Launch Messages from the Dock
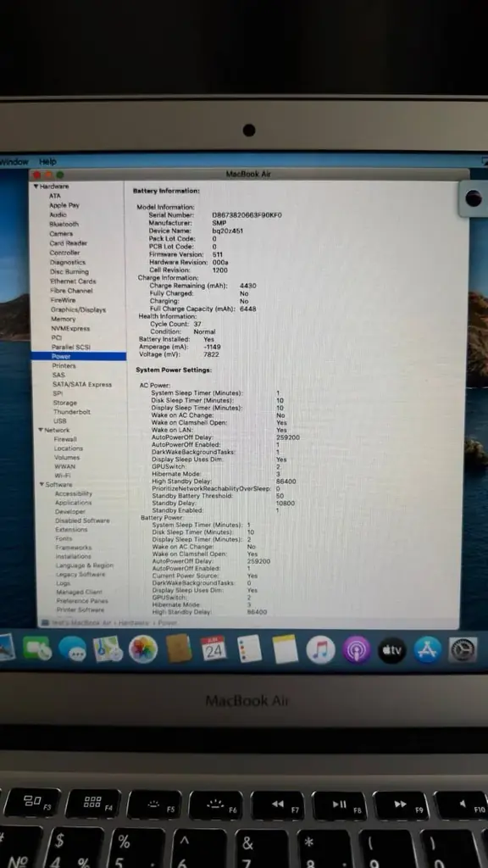Screen dimensions: 488x868 point(73,649)
